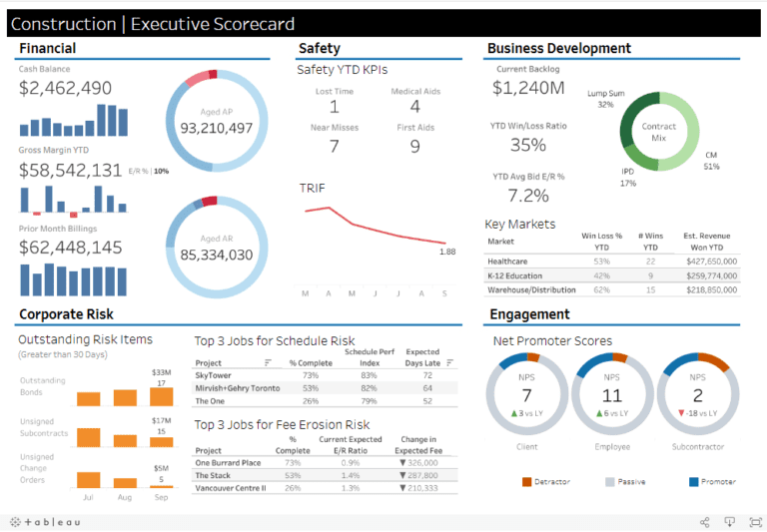Image resolution: width=767 pixels, height=532 pixels.
Task: Sort by the Expected Days Late column icon
Action: point(450,362)
